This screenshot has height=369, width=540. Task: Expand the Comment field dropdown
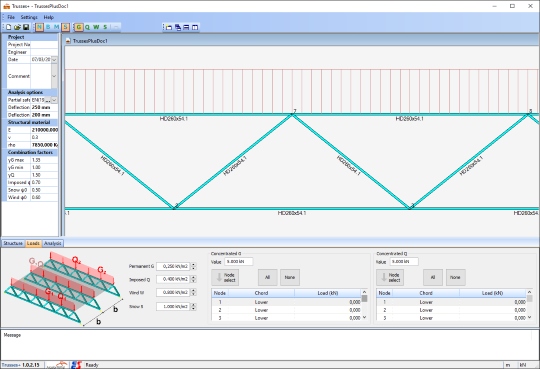[x=54, y=76]
